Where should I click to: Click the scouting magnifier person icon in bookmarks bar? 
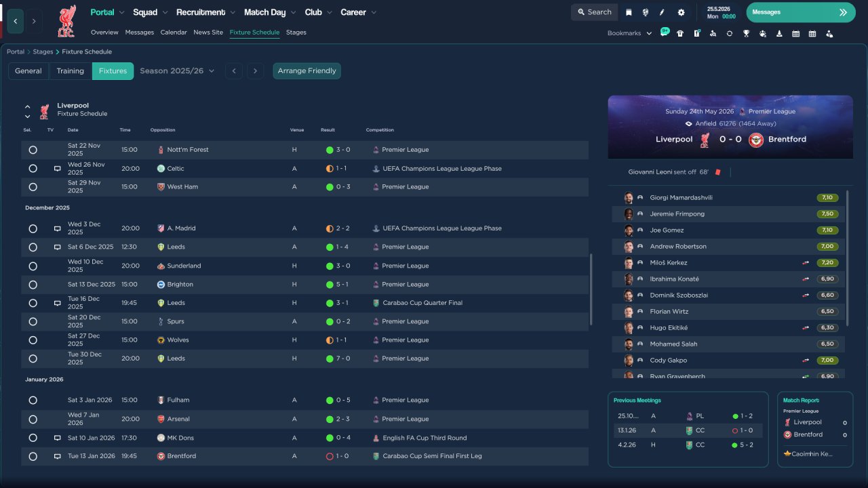713,33
